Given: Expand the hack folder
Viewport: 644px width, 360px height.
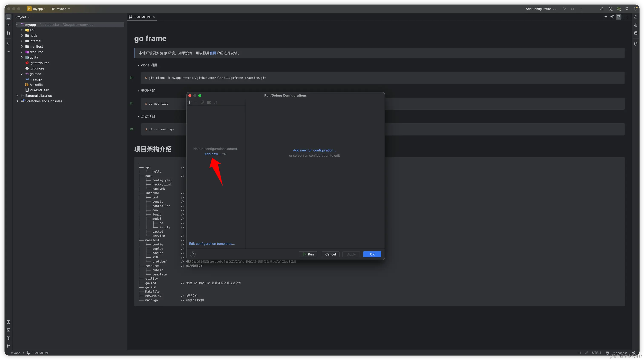Looking at the screenshot, I should point(22,36).
